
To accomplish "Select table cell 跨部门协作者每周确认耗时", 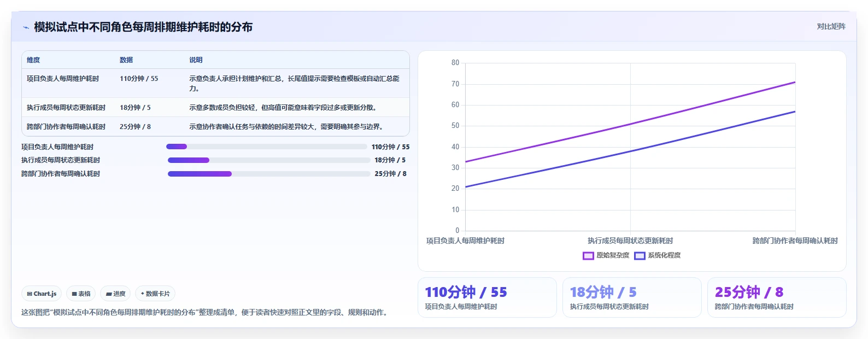I will coord(66,127).
